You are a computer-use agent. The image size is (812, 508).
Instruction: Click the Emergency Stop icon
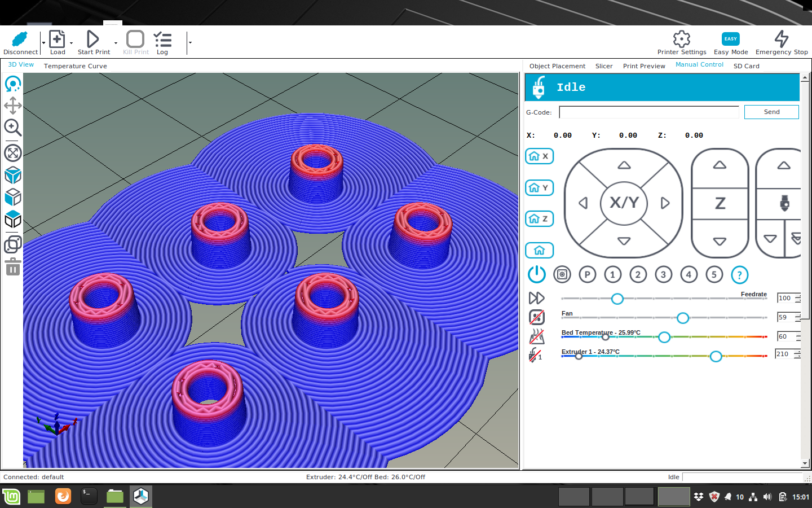pos(781,40)
